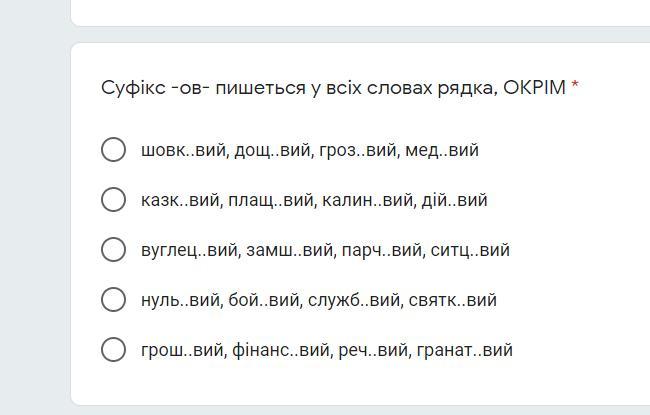The height and width of the screenshot is (415, 650).
Task: Click the red required asterisk
Action: [575, 87]
